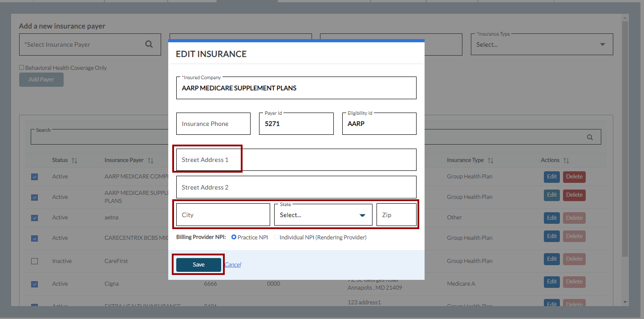Cancel editing the insurance
644x319 pixels.
click(x=233, y=265)
